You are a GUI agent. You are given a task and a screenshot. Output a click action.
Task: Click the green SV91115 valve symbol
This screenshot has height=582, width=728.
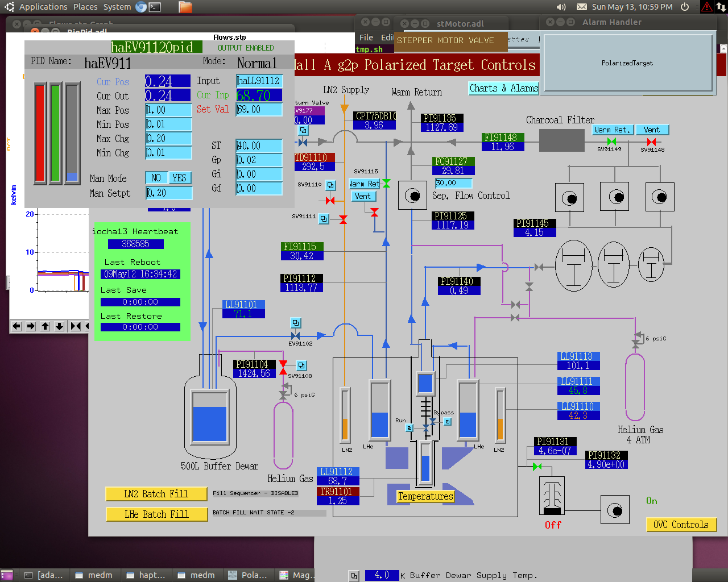point(386,183)
